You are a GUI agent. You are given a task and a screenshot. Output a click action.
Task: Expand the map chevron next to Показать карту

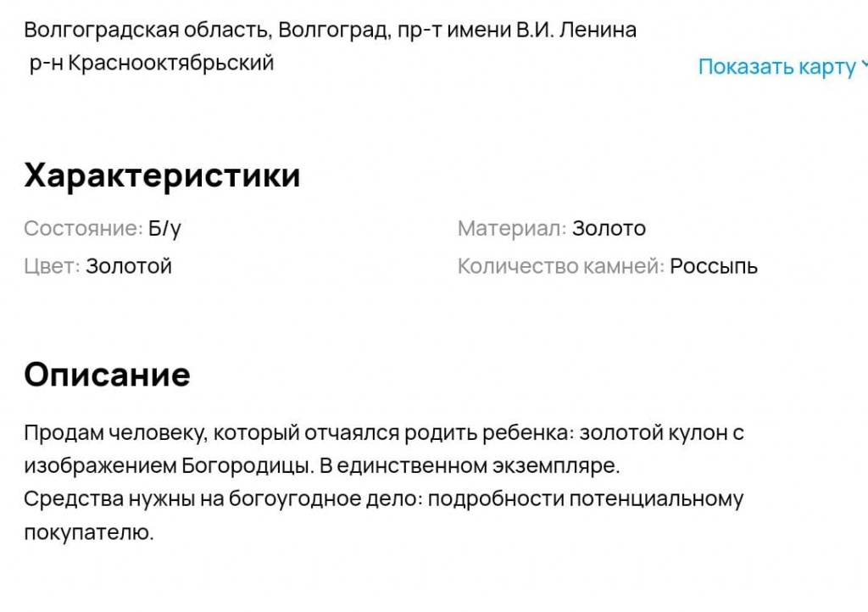864,66
